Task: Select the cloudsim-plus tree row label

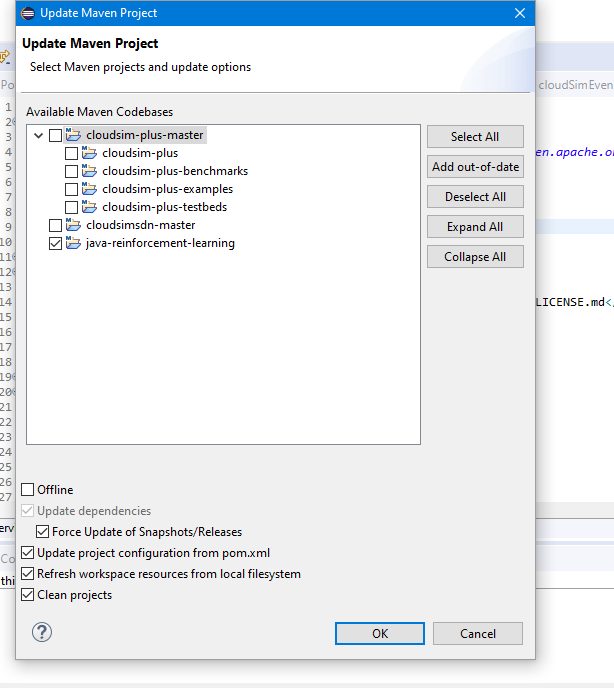Action: click(140, 153)
